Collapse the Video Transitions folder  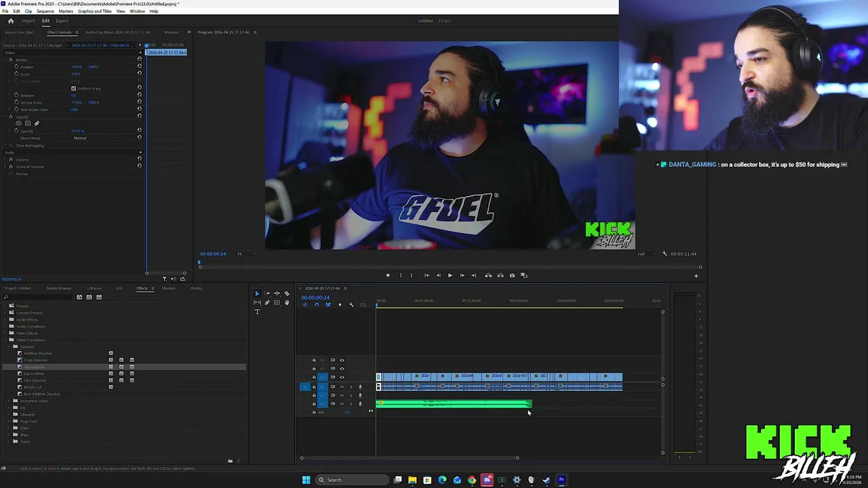coord(5,340)
